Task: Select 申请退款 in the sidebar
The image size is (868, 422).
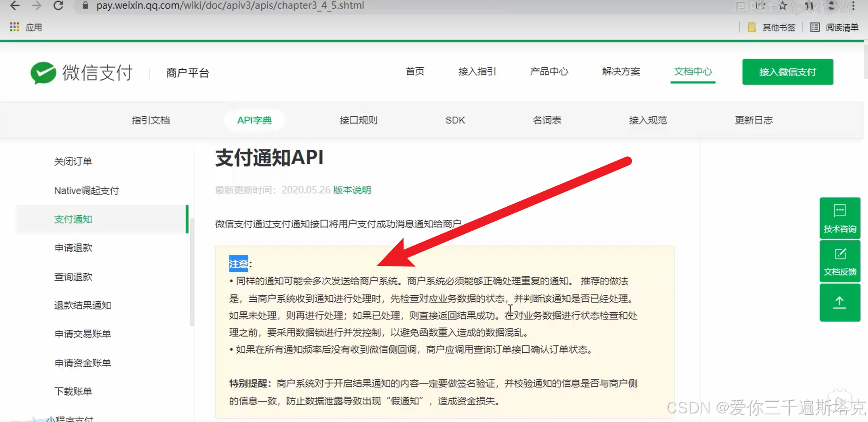Action: click(x=73, y=248)
